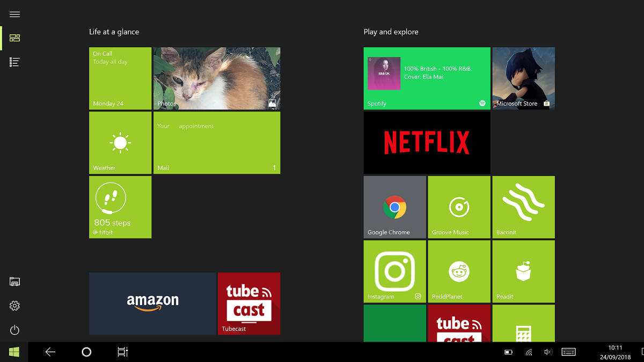Open the Wi-Fi network icon
The height and width of the screenshot is (362, 644).
point(529,352)
